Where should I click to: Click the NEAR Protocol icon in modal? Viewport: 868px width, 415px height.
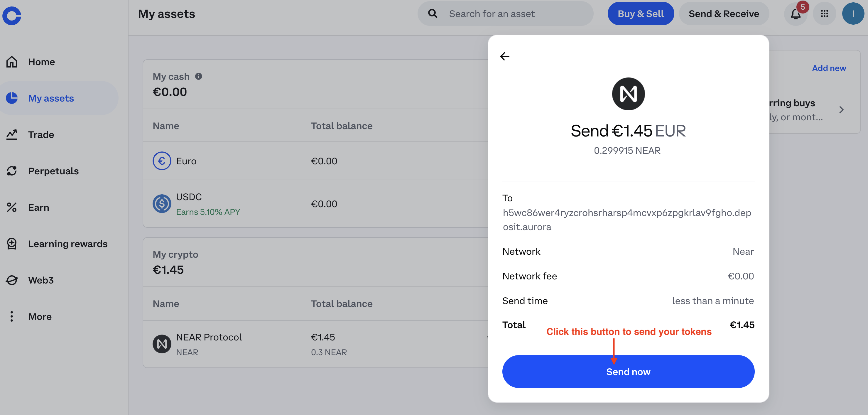pos(628,94)
